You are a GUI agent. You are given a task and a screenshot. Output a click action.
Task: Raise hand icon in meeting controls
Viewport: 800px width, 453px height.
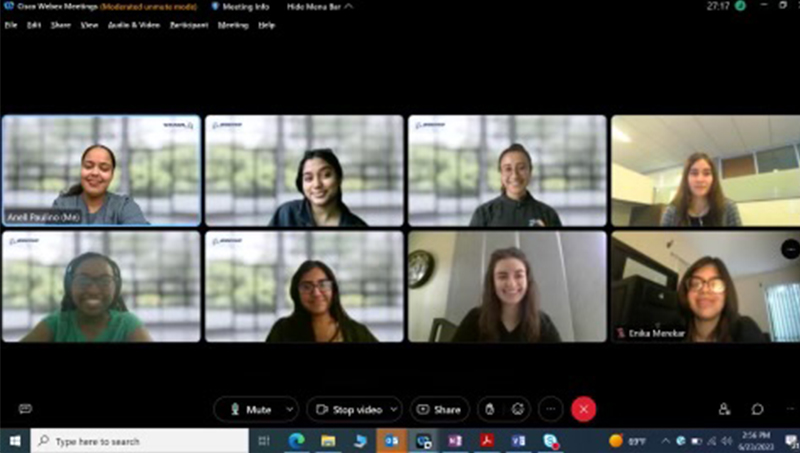[x=490, y=410]
